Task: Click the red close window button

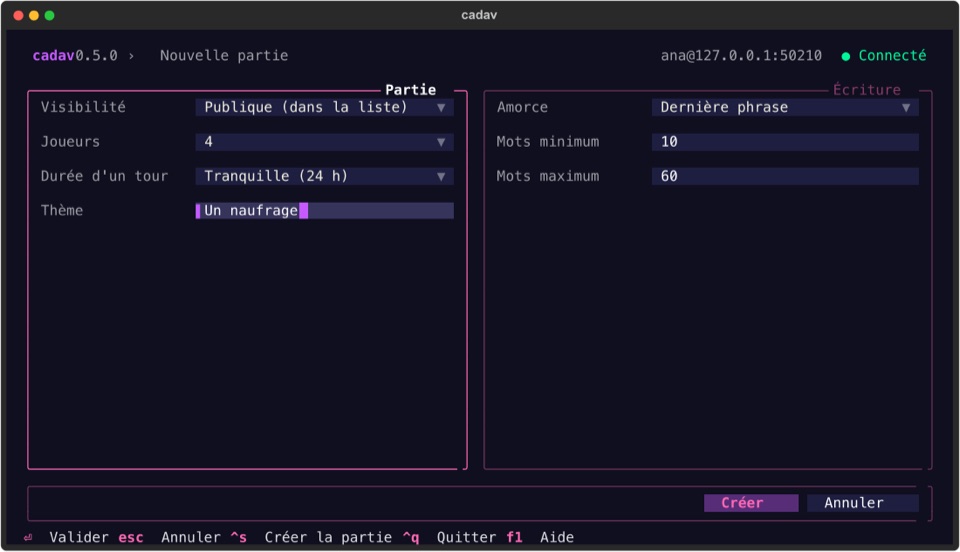Action: [18, 15]
